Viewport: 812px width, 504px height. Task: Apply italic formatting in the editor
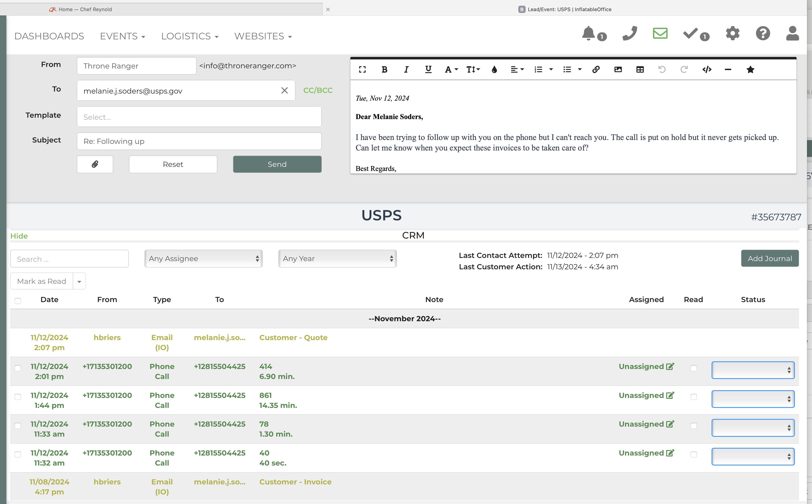[406, 69]
